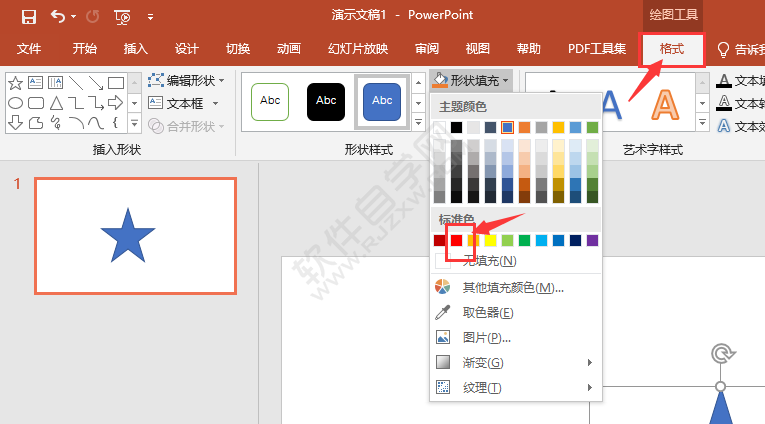
Task: Select the elbow connector shape
Action: [76, 103]
